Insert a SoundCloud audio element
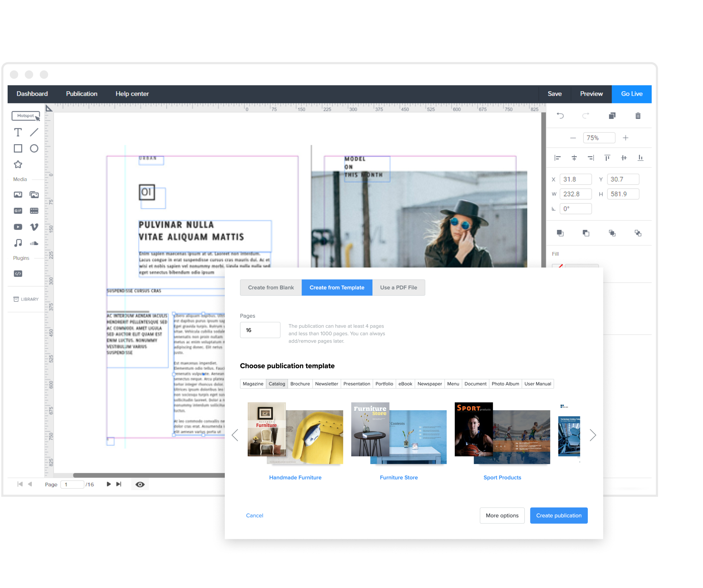Image resolution: width=703 pixels, height=588 pixels. point(34,243)
